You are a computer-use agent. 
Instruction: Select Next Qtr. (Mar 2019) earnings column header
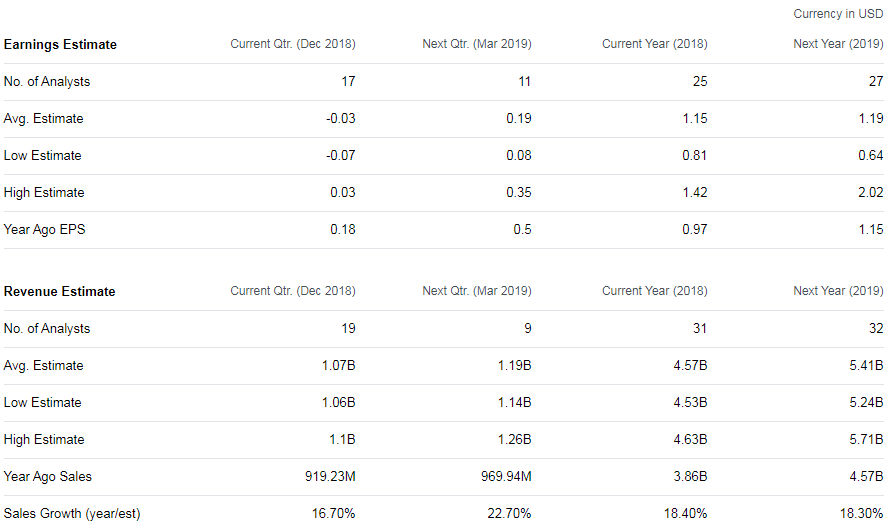pyautogui.click(x=477, y=44)
